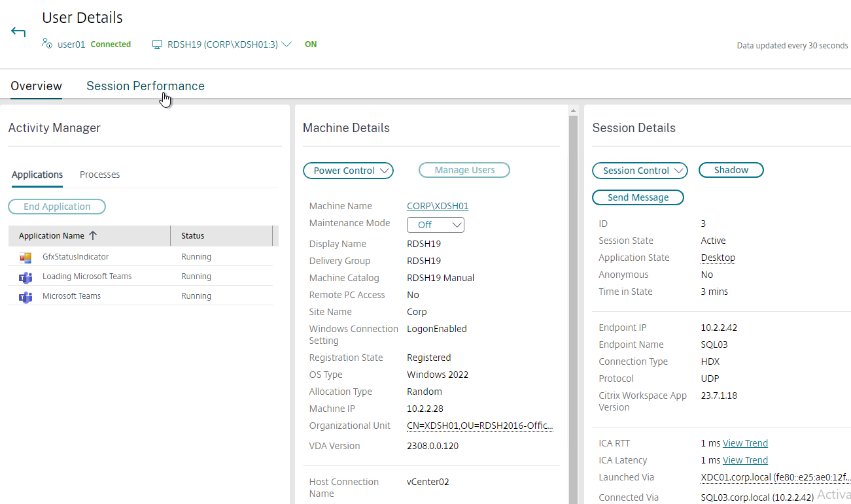Click the Connected status label

pos(111,44)
